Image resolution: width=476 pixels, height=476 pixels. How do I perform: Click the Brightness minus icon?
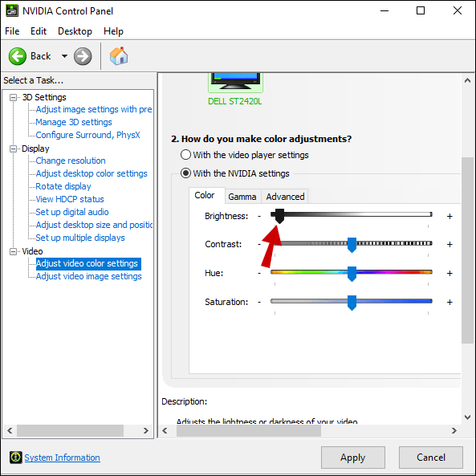pyautogui.click(x=259, y=216)
